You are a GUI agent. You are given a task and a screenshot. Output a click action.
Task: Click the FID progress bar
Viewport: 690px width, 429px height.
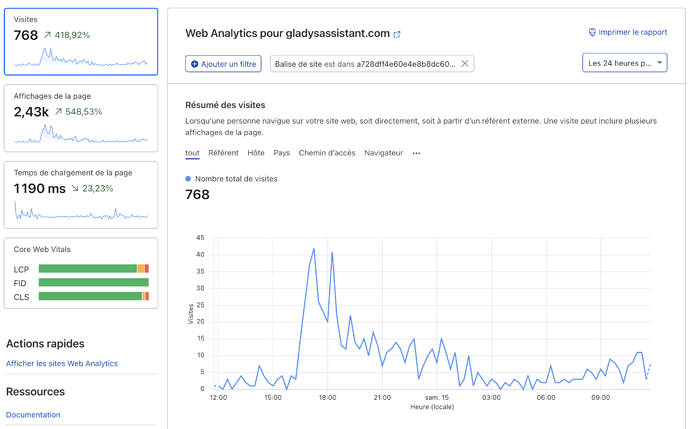coord(94,282)
